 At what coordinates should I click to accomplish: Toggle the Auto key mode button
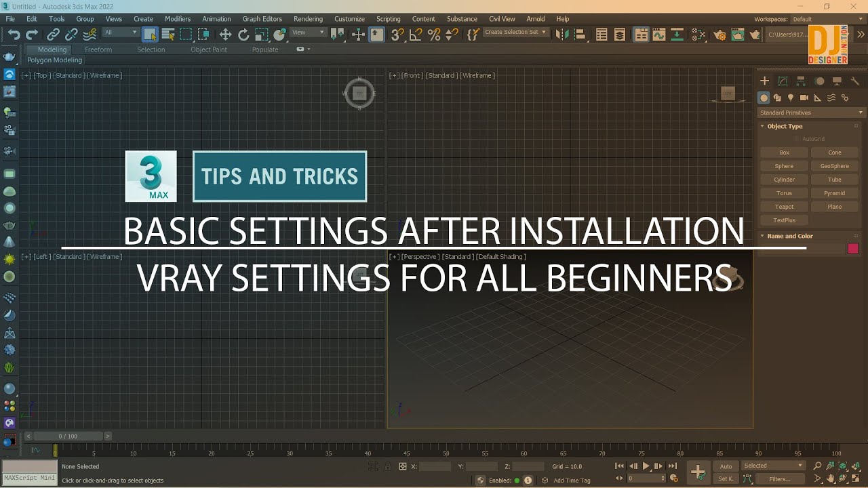(x=726, y=466)
